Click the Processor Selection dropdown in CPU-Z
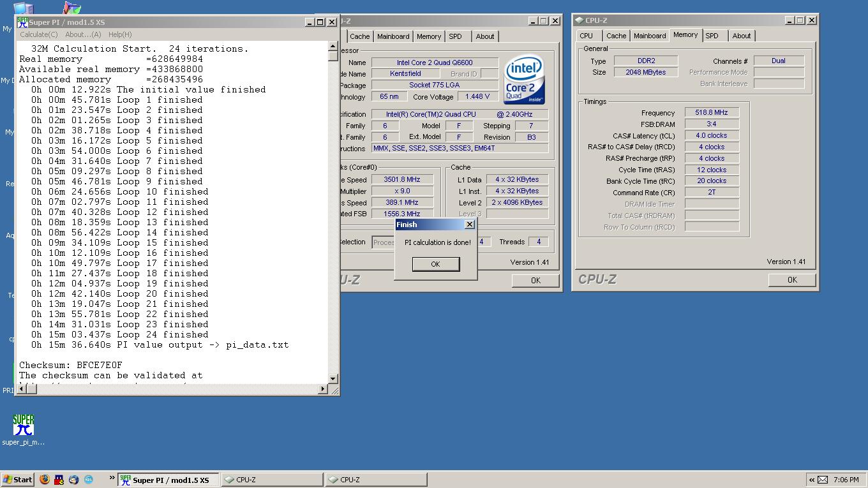 [x=384, y=242]
